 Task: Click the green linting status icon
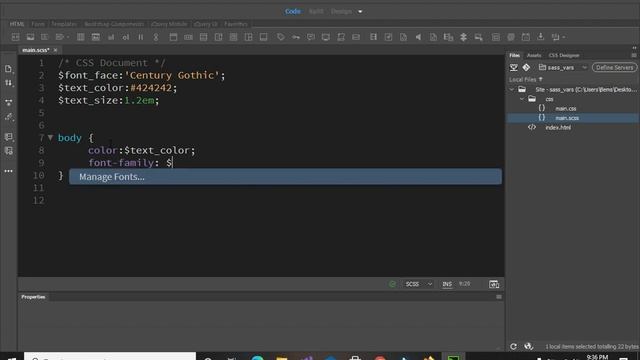392,284
